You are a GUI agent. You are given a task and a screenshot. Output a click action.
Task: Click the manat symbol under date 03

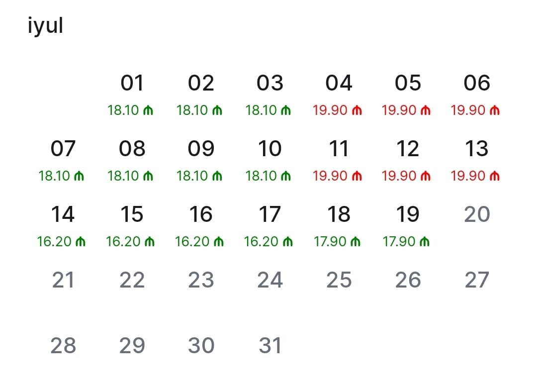(286, 110)
